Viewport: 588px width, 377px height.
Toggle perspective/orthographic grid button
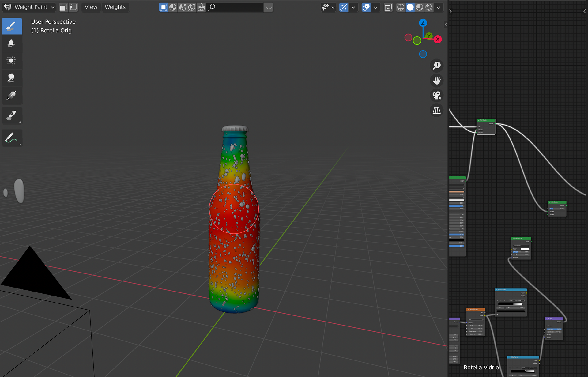pyautogui.click(x=437, y=111)
